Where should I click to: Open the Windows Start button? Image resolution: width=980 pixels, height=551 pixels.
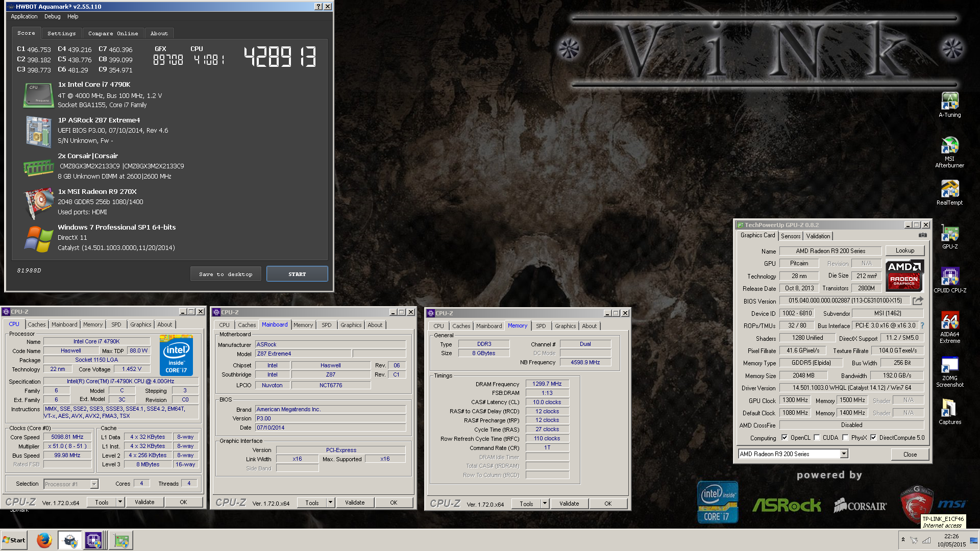point(14,540)
